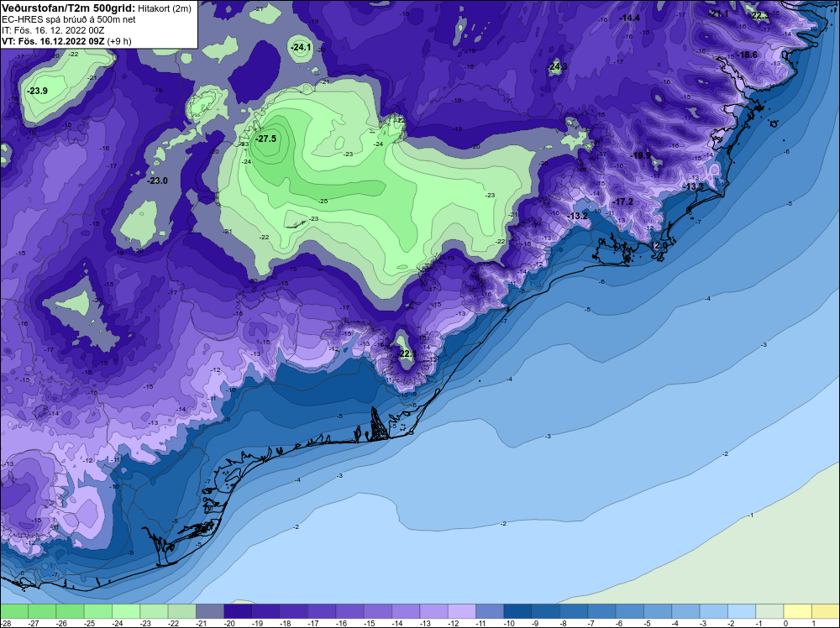Choose the -2 pale blue legend swatch
840x628 pixels.
point(742,611)
